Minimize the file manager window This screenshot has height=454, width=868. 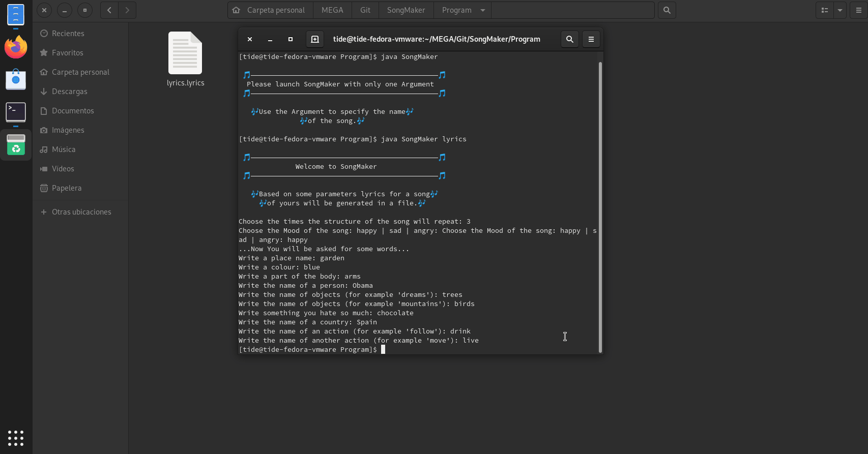point(65,10)
